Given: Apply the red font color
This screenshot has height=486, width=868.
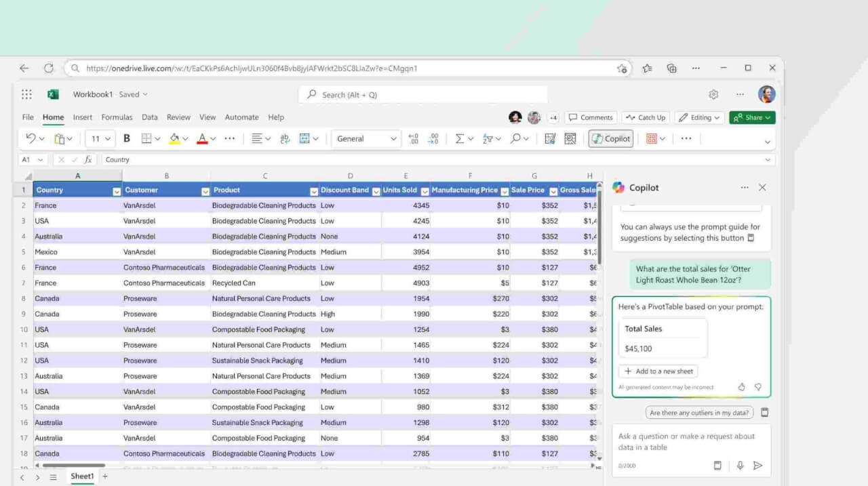Looking at the screenshot, I should [201, 138].
